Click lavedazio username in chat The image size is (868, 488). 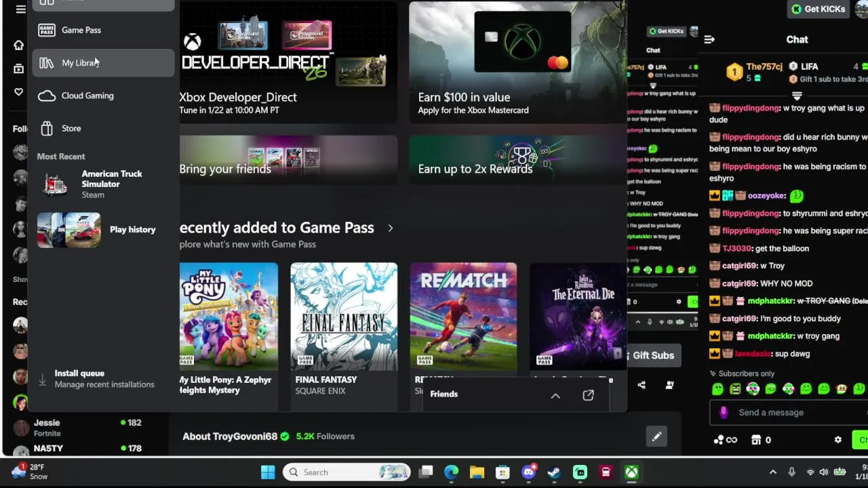point(753,353)
